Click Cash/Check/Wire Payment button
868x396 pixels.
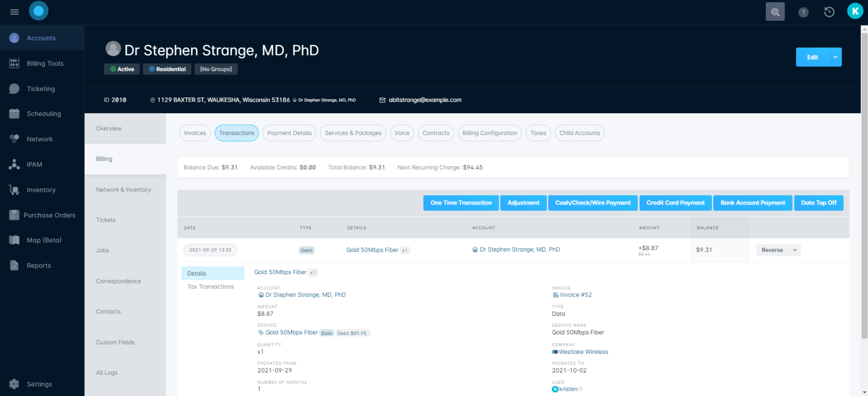(593, 203)
